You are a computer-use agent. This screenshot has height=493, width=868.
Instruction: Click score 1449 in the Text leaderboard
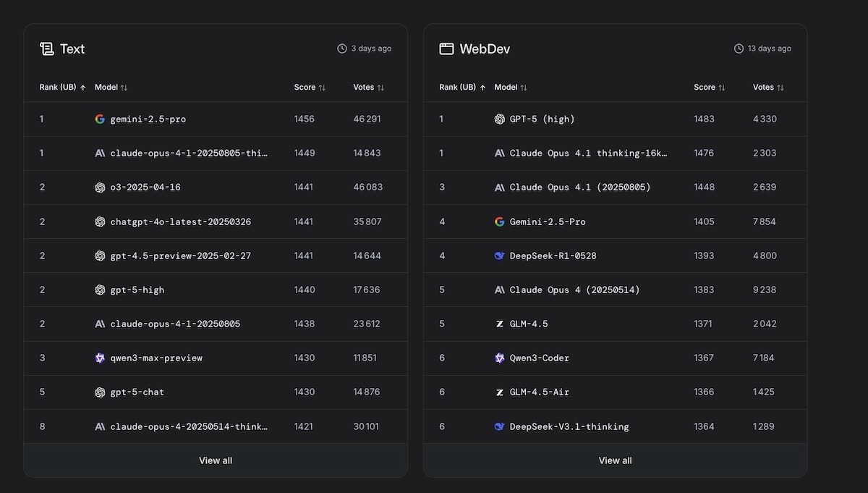pyautogui.click(x=305, y=153)
